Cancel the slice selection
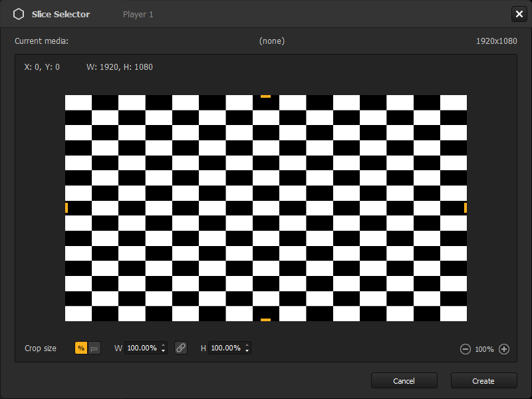Image resolution: width=532 pixels, height=399 pixels. (x=404, y=380)
